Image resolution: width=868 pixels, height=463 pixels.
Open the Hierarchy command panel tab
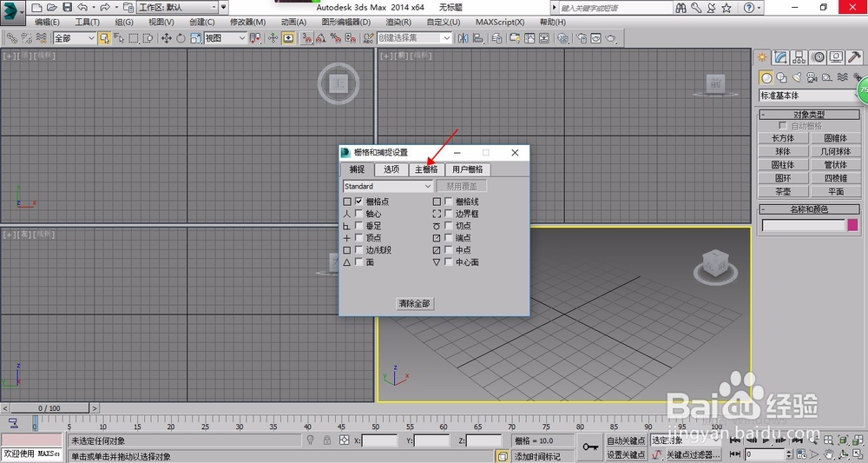(x=799, y=57)
